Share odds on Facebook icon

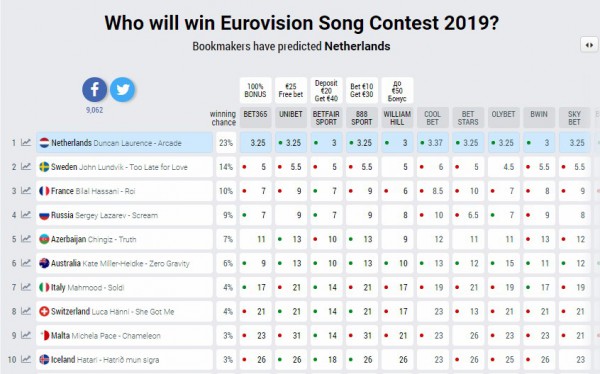point(95,90)
